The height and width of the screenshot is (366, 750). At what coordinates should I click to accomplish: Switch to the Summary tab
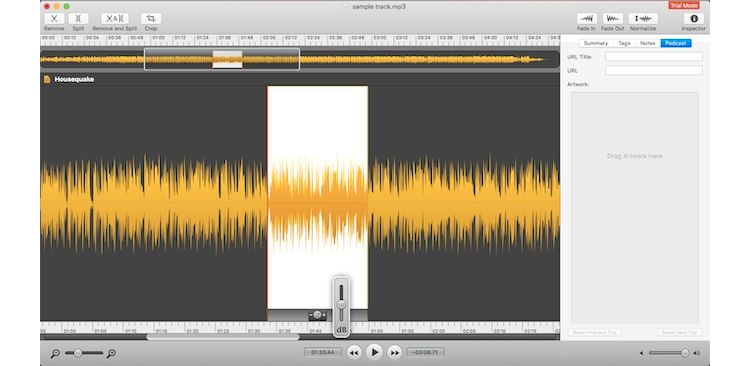pyautogui.click(x=596, y=43)
